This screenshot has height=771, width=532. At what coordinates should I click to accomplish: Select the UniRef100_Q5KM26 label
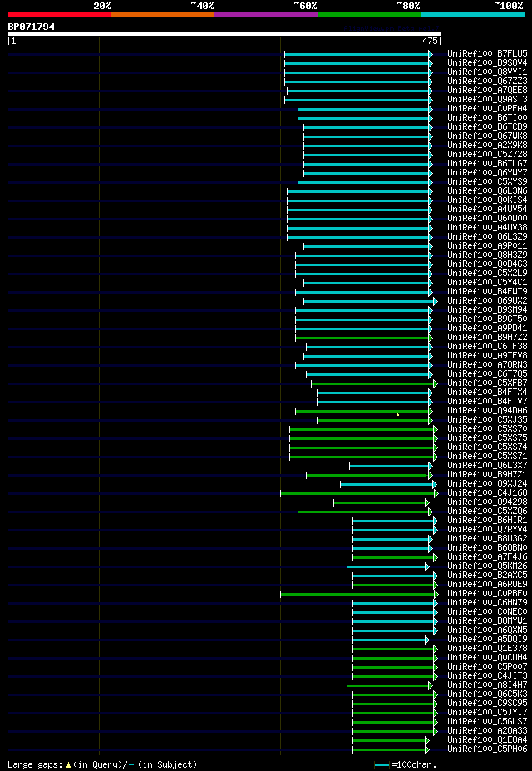click(x=487, y=566)
